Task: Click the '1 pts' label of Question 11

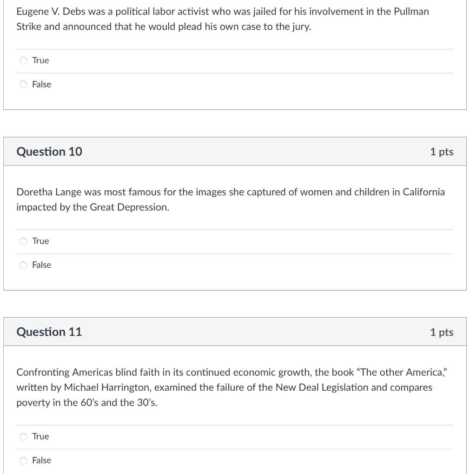Action: (x=442, y=332)
